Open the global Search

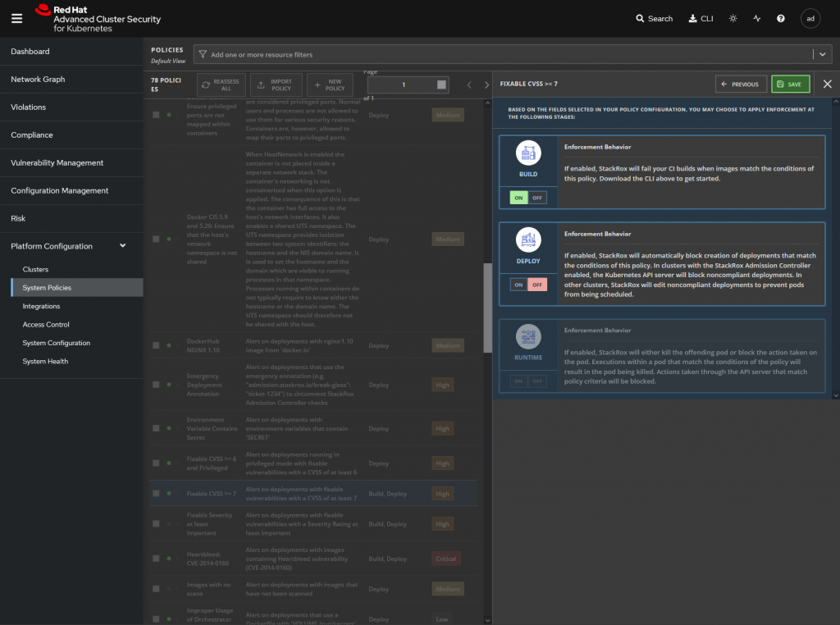[654, 19]
